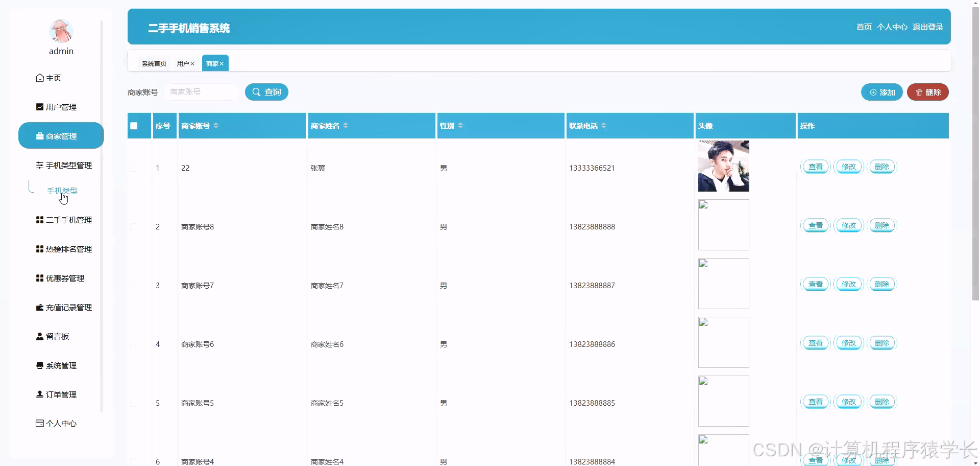
Task: Focus the 商家账号 search field
Action: pos(201,92)
